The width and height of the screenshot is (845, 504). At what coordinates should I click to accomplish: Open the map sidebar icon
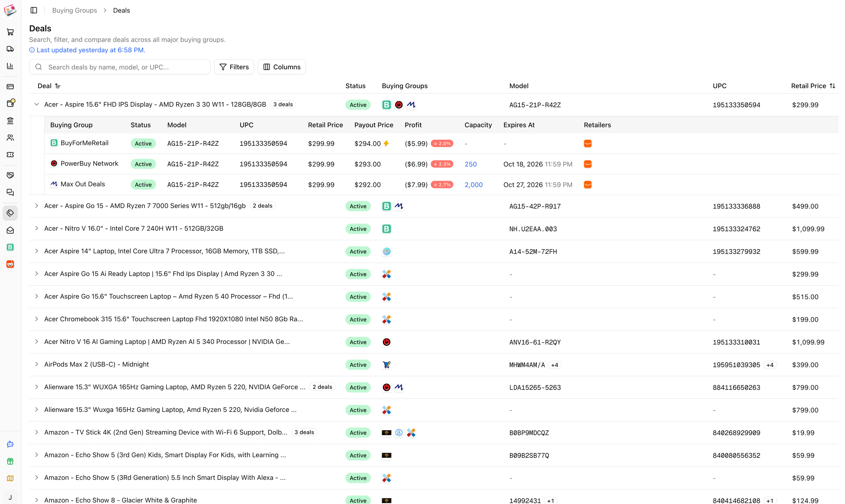pyautogui.click(x=10, y=478)
